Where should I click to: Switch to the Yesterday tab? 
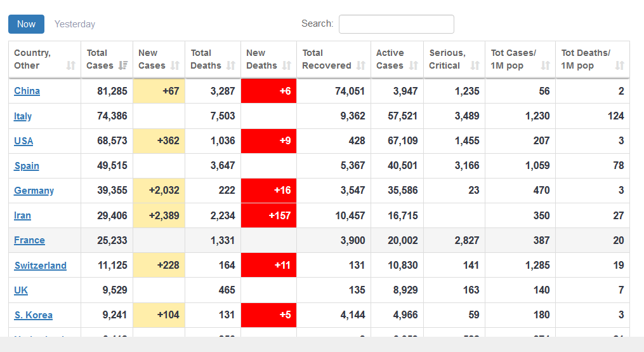pyautogui.click(x=75, y=24)
